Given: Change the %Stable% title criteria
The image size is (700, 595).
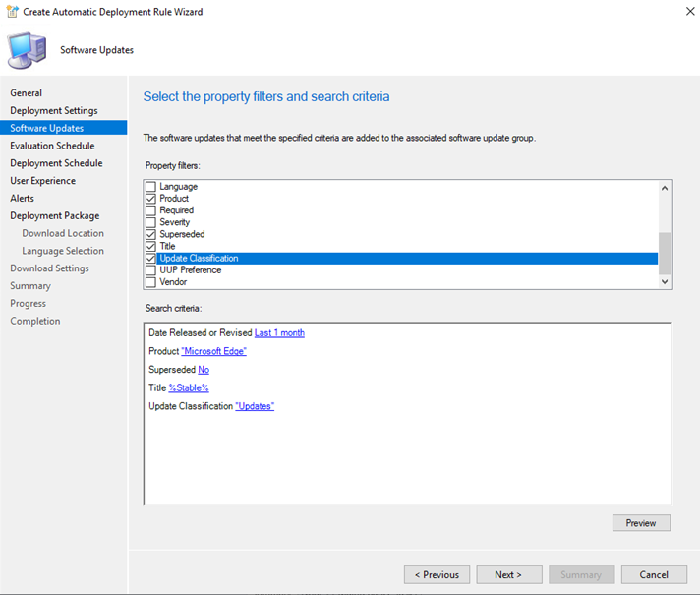Looking at the screenshot, I should point(189,388).
